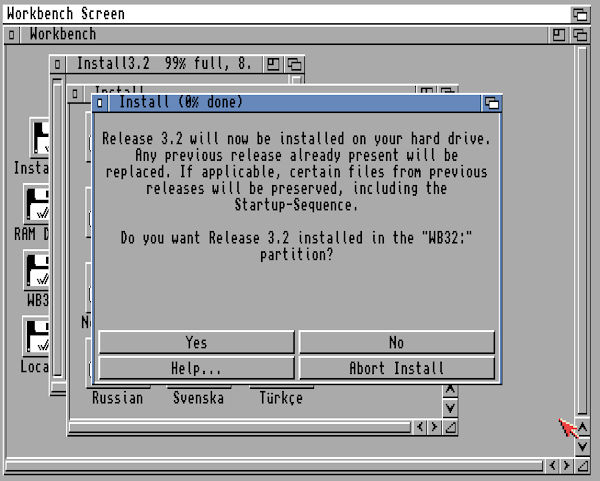Click the Workbench window zoom gadget
600x481 pixels.
[x=560, y=34]
